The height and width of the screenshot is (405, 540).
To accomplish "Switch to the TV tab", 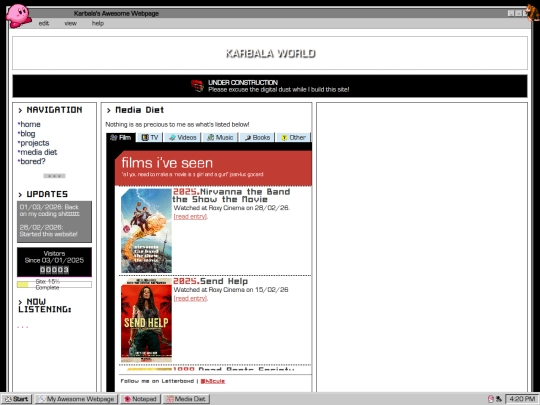I will click(x=150, y=137).
